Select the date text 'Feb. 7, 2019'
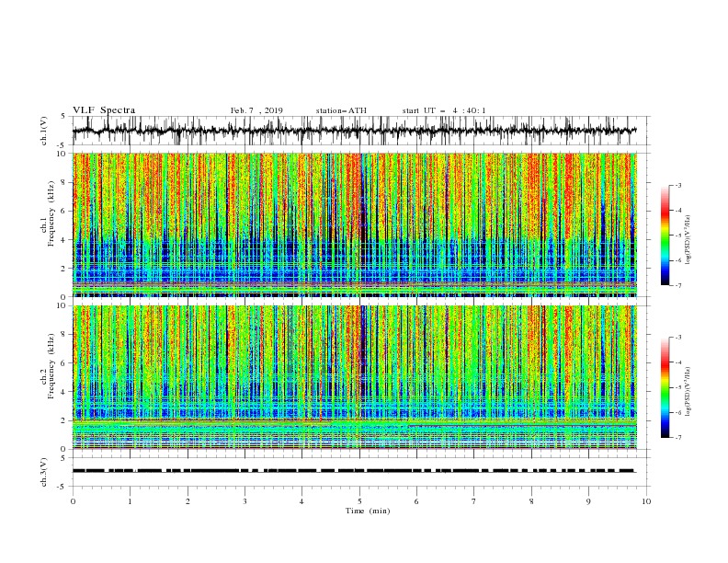The height and width of the screenshot is (563, 728). (256, 110)
